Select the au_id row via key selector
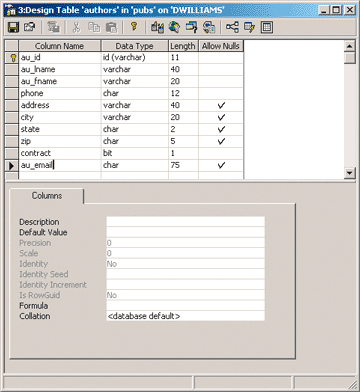The width and height of the screenshot is (360, 392). point(12,58)
